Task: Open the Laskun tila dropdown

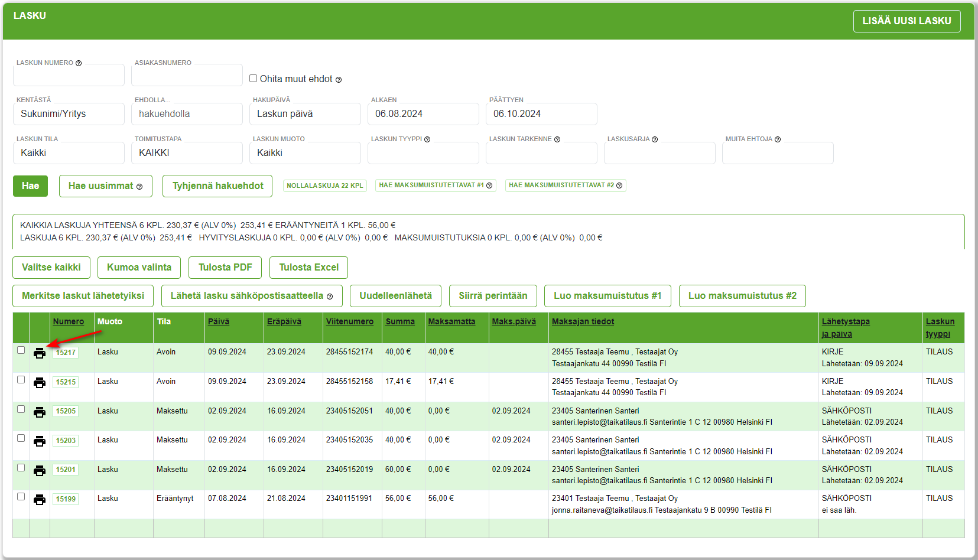Action: click(69, 153)
